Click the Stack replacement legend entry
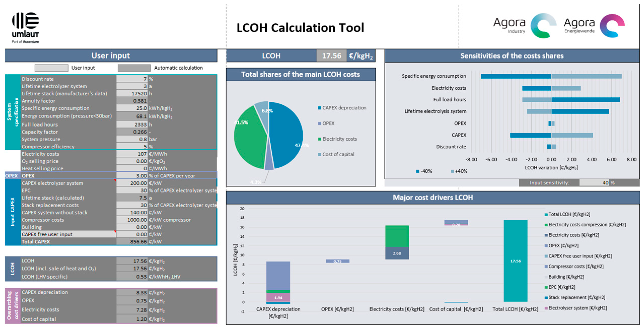This screenshot has height=329, width=644. point(575,298)
